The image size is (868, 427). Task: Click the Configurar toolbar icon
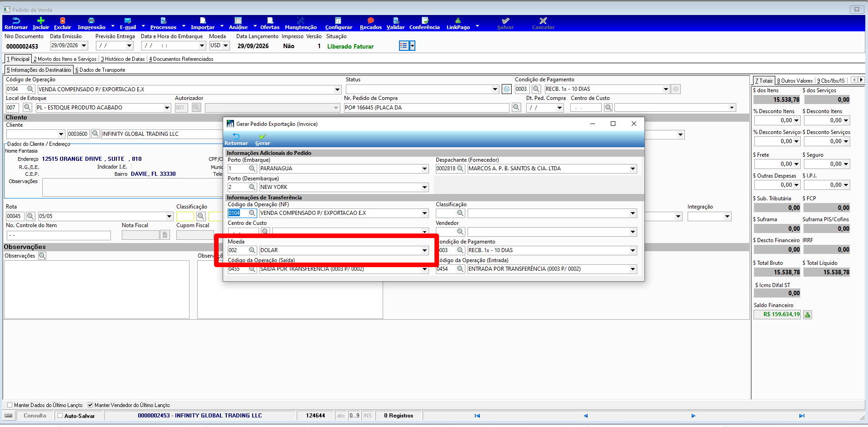(x=339, y=23)
